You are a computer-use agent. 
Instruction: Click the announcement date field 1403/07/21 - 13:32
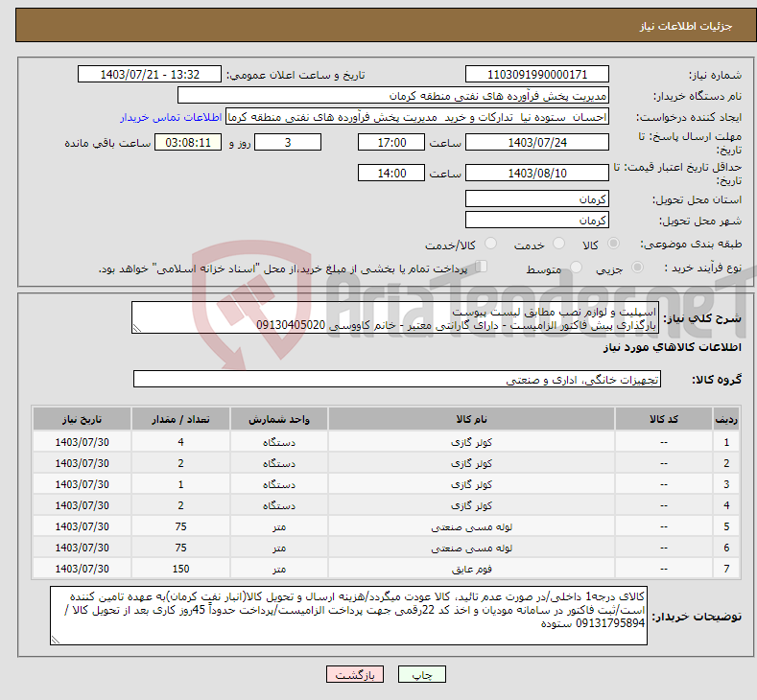(150, 74)
